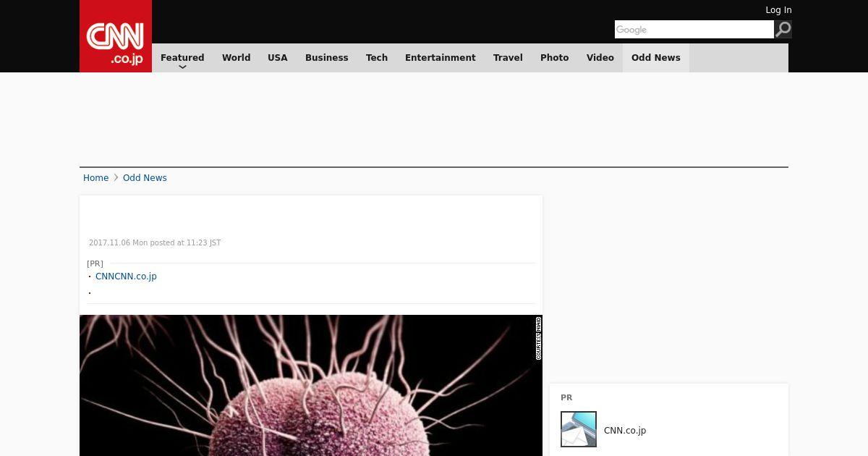Open the Video section
Image resolution: width=868 pixels, height=456 pixels.
coord(600,58)
